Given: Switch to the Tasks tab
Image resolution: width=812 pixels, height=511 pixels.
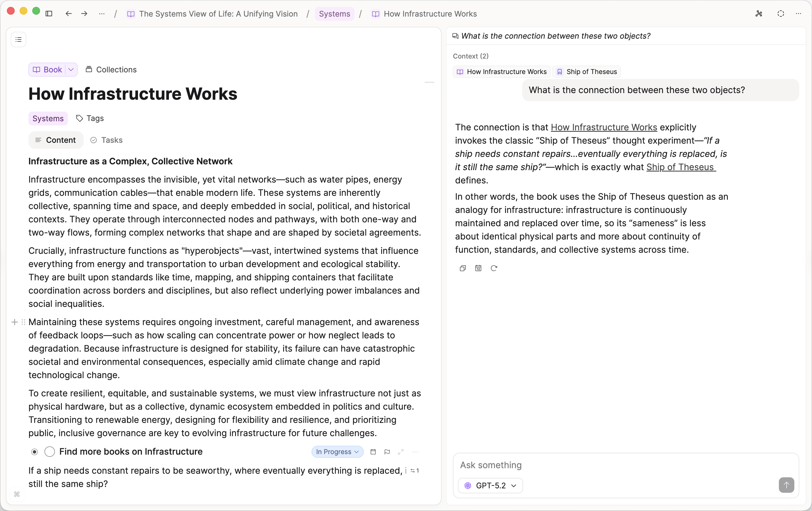Looking at the screenshot, I should click(x=107, y=140).
